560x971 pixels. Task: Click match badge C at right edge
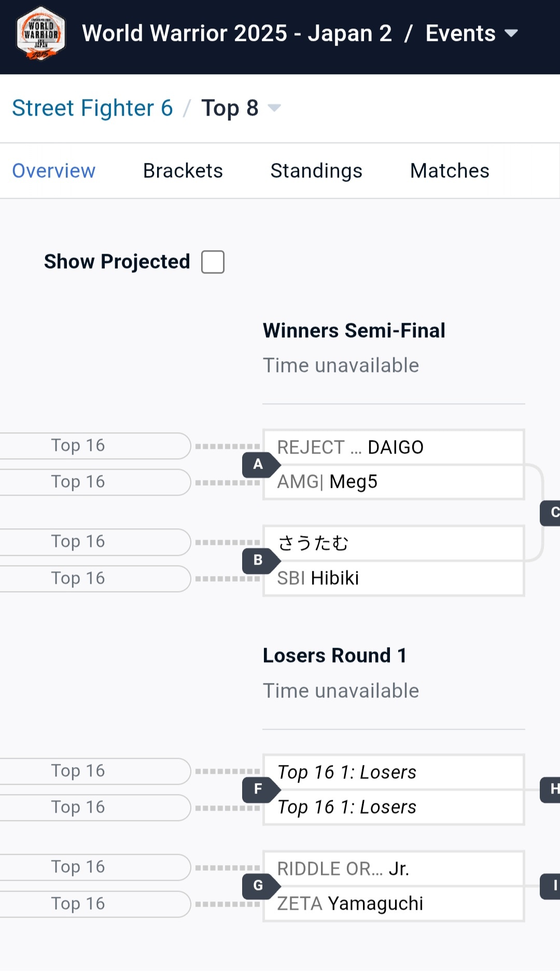click(x=552, y=513)
